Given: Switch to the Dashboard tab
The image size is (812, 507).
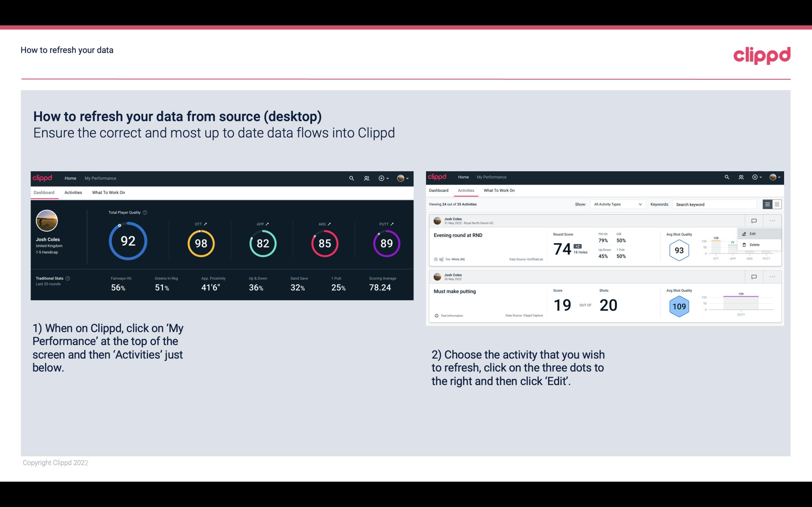Looking at the screenshot, I should [439, 191].
